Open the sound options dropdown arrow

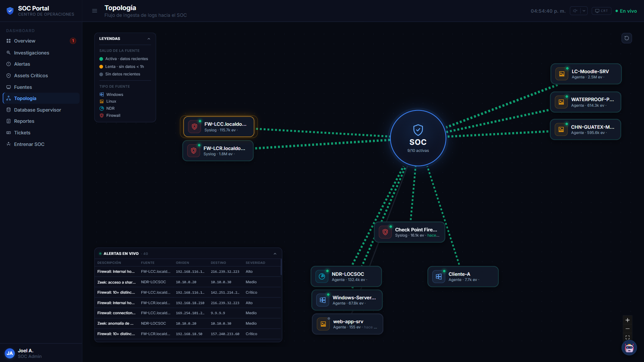tap(584, 11)
